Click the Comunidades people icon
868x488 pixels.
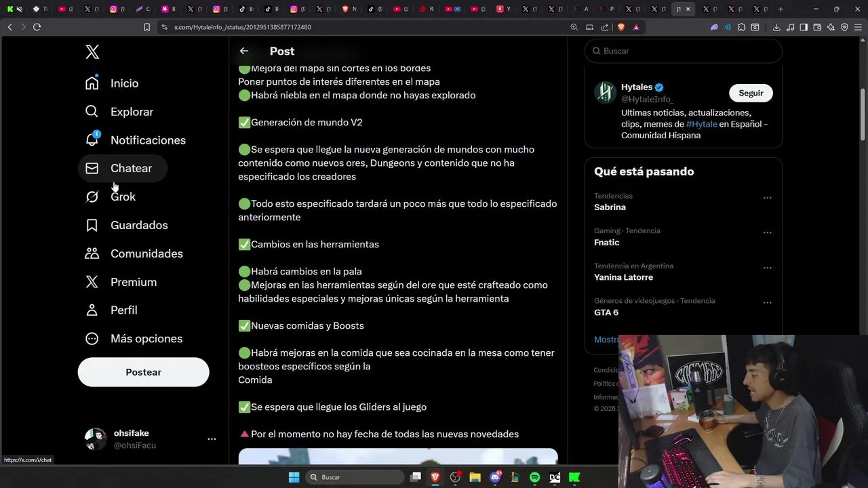point(92,253)
